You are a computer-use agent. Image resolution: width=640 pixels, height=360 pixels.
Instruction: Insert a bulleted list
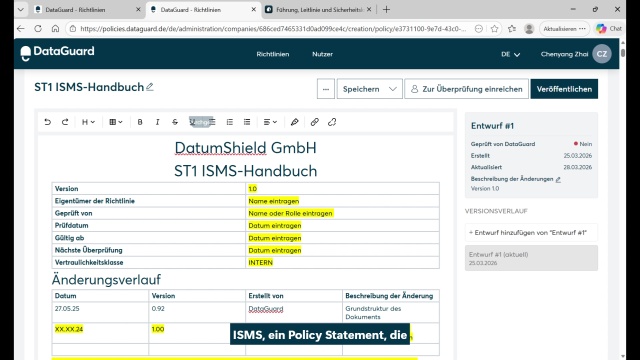(247, 122)
